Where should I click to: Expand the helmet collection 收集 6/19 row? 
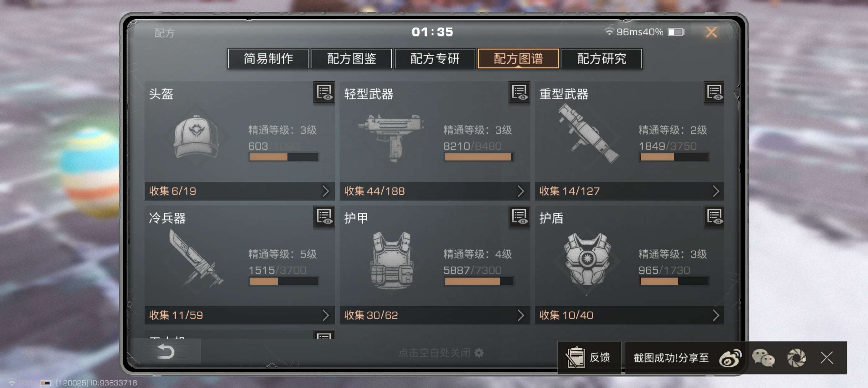tap(240, 191)
